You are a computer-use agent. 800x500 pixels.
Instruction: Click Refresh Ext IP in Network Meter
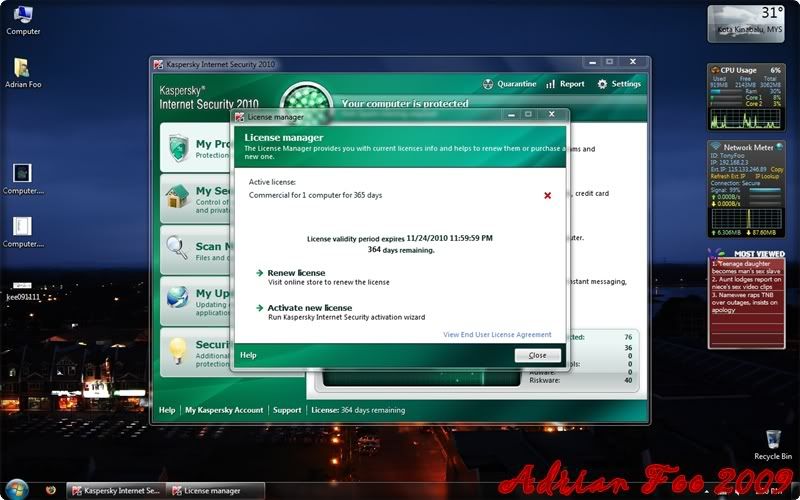729,176
